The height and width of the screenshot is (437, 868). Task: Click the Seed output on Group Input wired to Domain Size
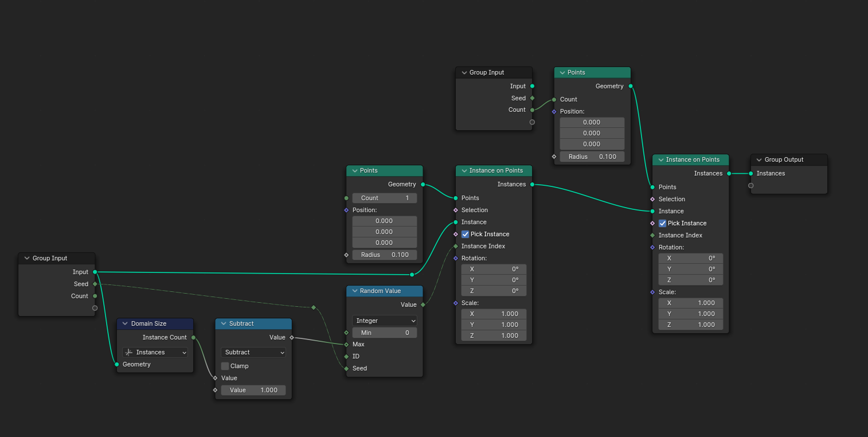[x=95, y=284]
